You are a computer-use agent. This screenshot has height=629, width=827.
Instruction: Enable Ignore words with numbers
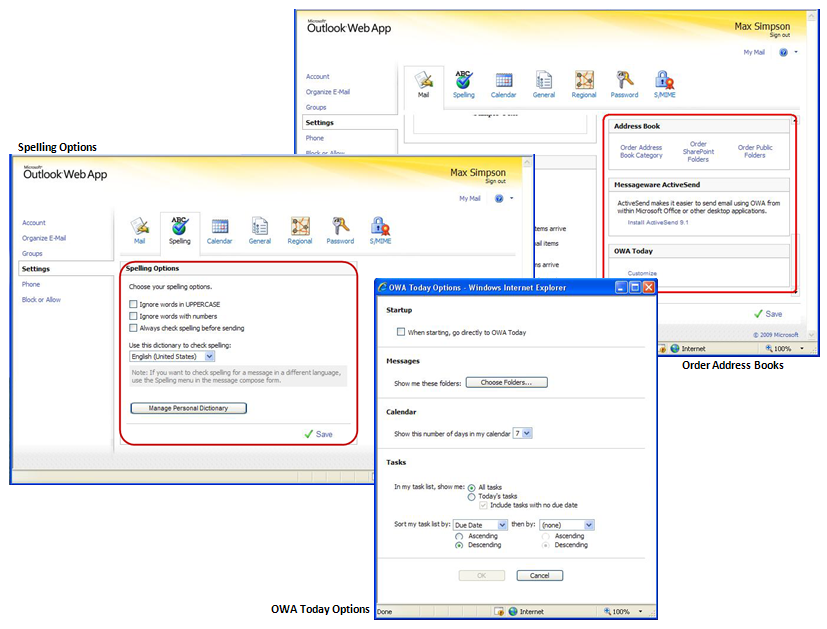click(x=133, y=316)
